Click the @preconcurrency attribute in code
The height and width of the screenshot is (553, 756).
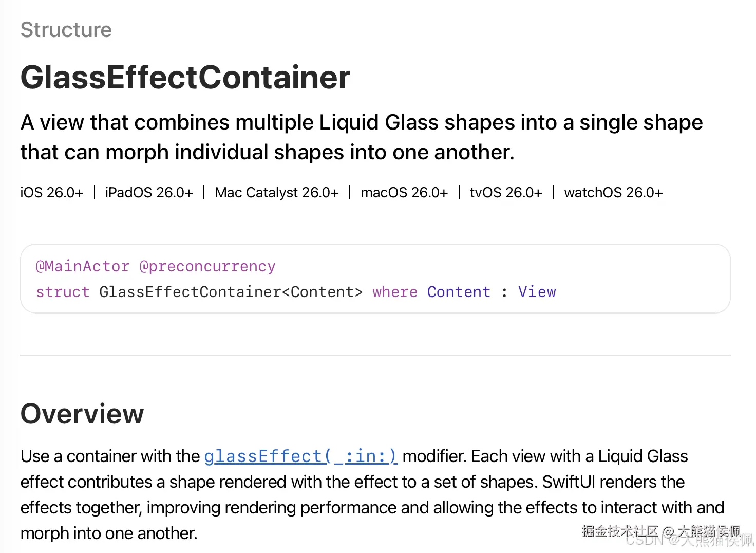click(207, 266)
